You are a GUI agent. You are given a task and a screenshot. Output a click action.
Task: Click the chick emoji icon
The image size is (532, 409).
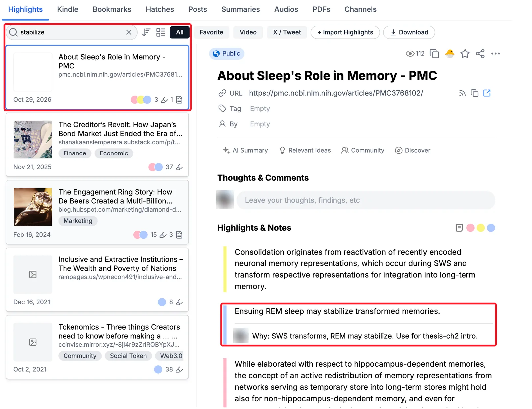click(450, 53)
